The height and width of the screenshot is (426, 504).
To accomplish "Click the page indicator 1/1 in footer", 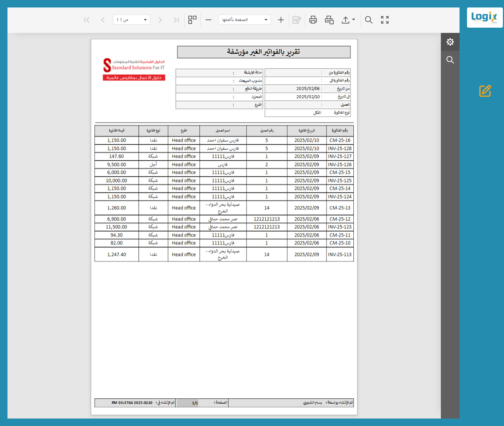I will click(195, 403).
